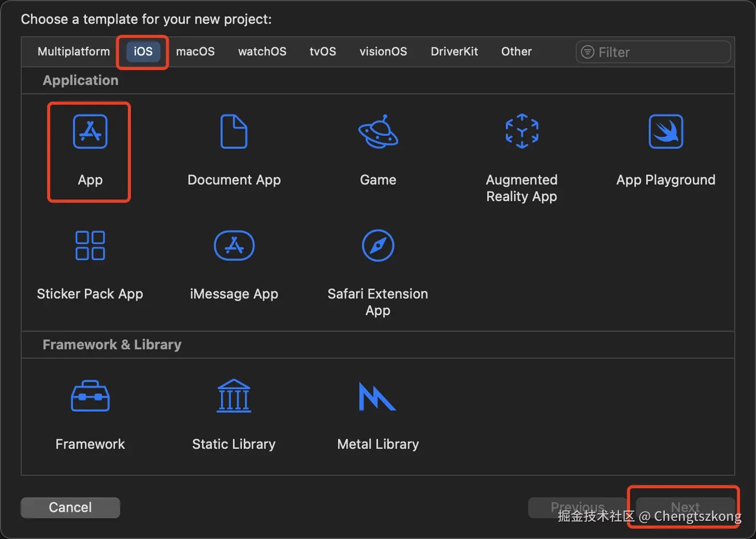Click the 'Metal Library' label
This screenshot has height=539, width=756.
click(378, 444)
